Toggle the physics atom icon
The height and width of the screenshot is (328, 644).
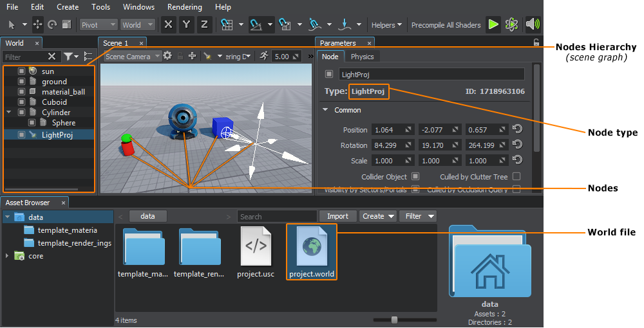(512, 24)
